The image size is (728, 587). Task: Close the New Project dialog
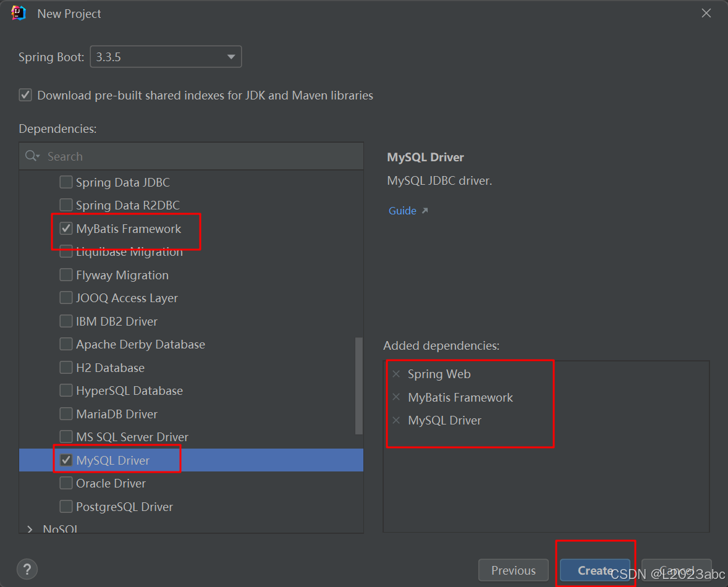pyautogui.click(x=706, y=13)
